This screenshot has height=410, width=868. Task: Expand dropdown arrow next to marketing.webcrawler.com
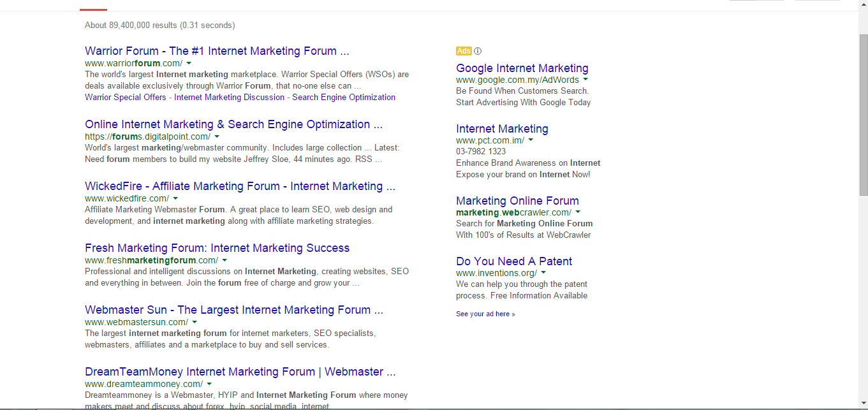click(578, 212)
